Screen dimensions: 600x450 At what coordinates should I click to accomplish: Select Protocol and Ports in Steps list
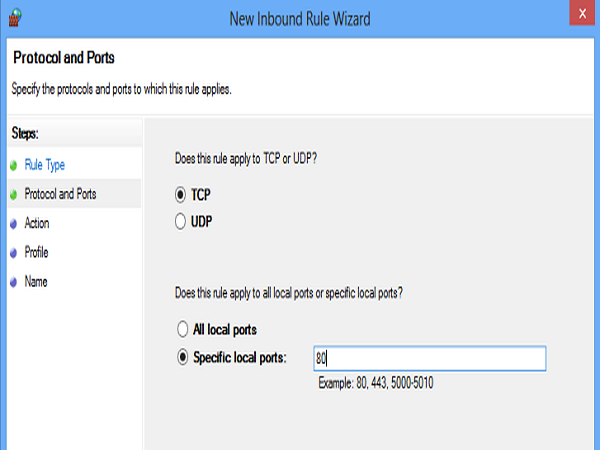(60, 194)
